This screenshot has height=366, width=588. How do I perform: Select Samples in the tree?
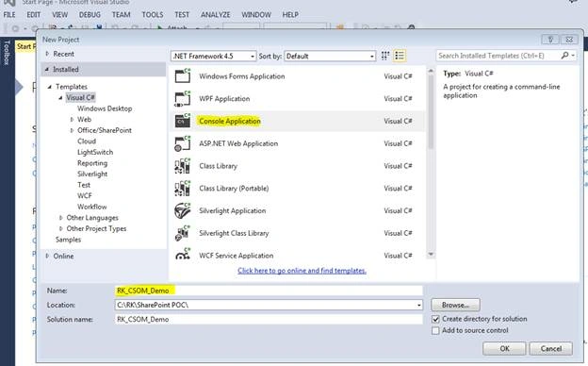click(x=68, y=240)
